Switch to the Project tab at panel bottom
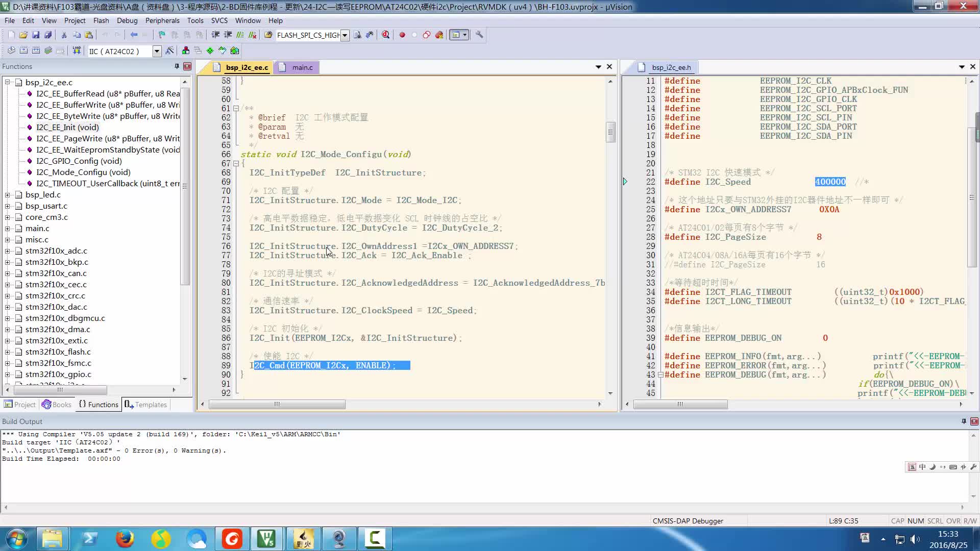This screenshot has width=980, height=551. pyautogui.click(x=20, y=405)
